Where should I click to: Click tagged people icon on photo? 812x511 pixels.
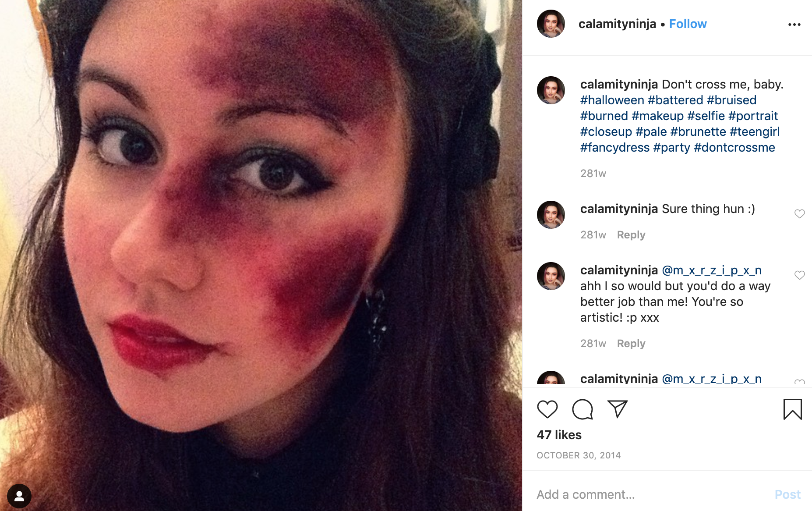19,496
